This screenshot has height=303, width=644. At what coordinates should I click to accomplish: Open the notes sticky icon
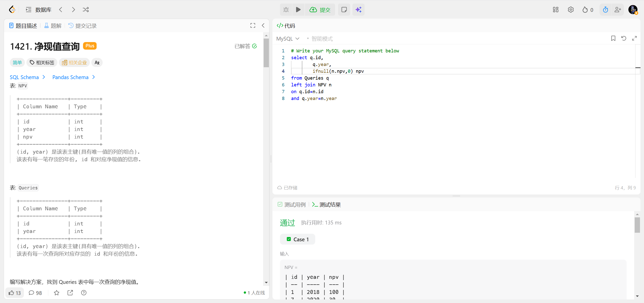(344, 10)
